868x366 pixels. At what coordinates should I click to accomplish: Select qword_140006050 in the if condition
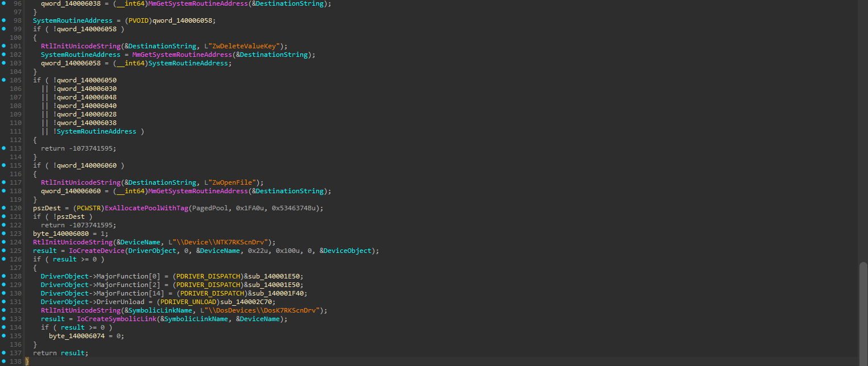pos(86,80)
